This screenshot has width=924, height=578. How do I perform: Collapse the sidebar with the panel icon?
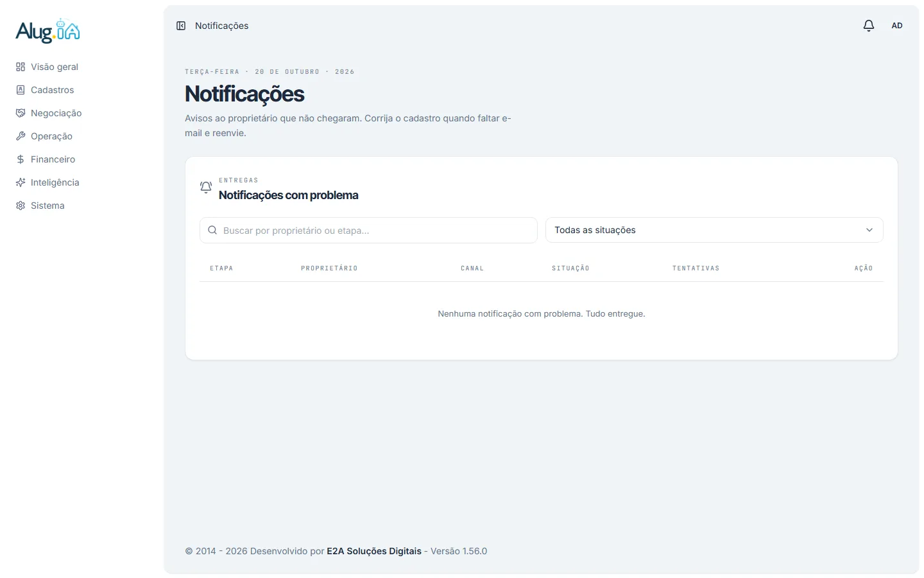tap(181, 26)
